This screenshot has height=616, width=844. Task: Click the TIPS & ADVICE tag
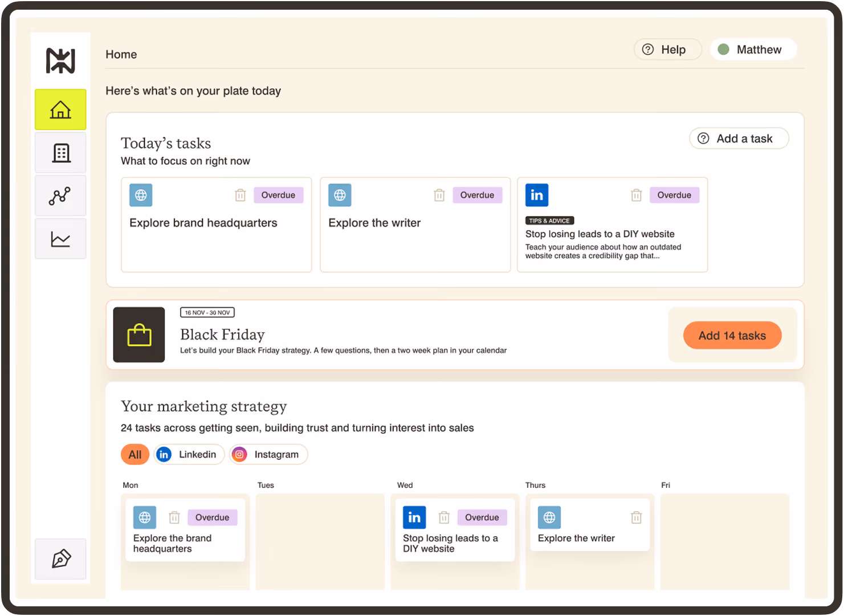click(549, 221)
